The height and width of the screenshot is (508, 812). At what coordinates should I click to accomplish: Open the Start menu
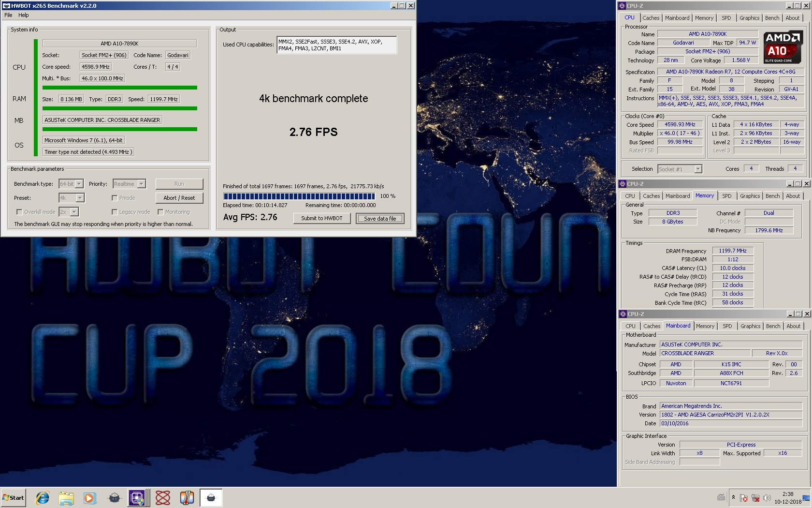(x=13, y=497)
